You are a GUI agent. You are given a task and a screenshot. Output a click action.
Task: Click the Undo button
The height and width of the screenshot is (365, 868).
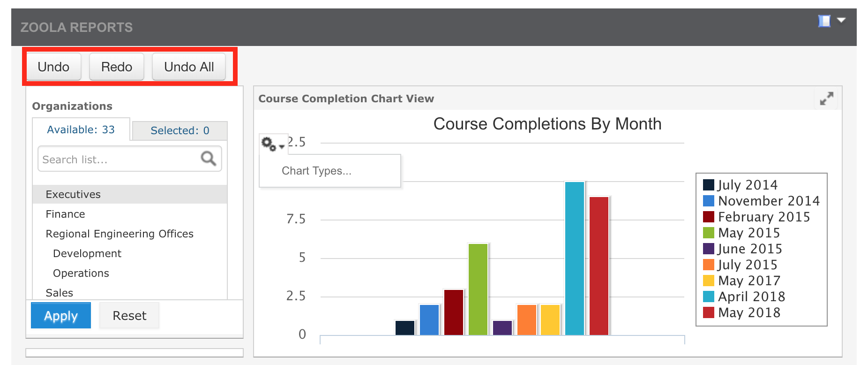point(53,67)
